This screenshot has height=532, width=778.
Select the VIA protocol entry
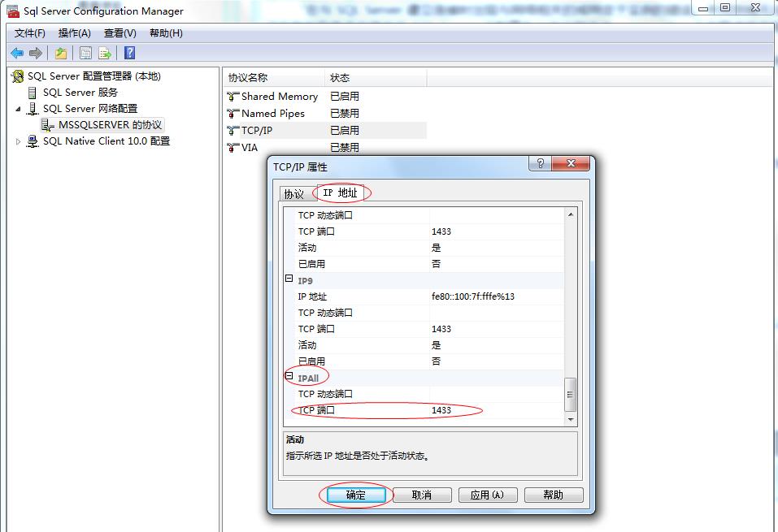248,149
